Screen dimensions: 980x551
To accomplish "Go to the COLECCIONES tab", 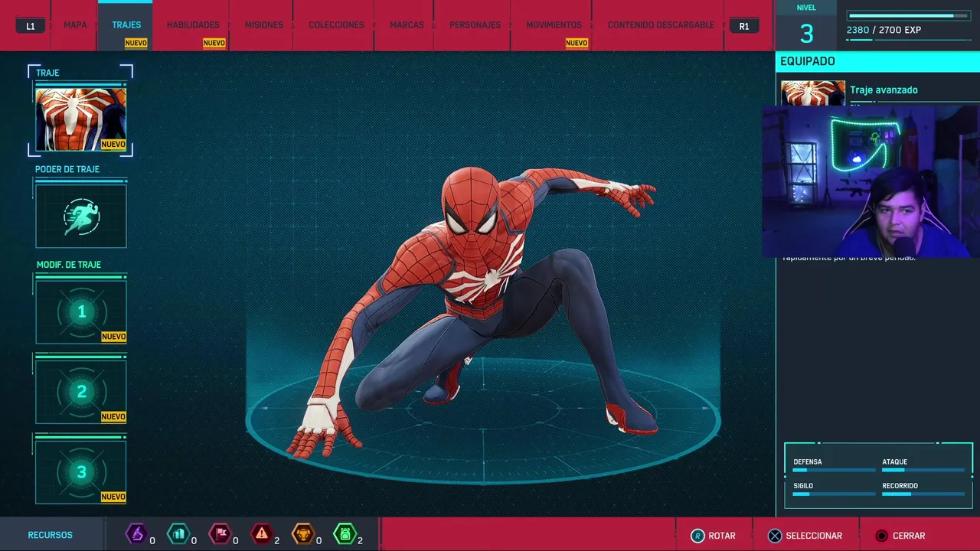I will coord(336,25).
